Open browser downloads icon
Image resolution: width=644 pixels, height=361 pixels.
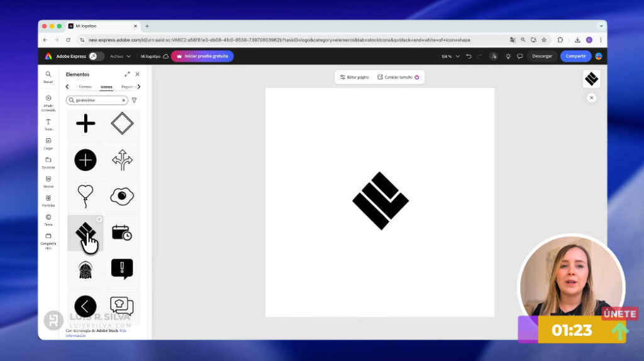(577, 40)
